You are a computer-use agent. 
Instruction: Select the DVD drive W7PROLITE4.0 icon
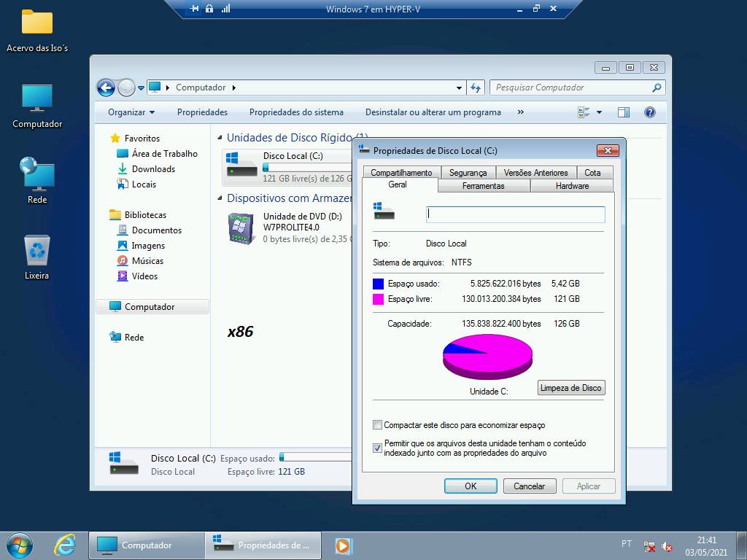click(241, 228)
